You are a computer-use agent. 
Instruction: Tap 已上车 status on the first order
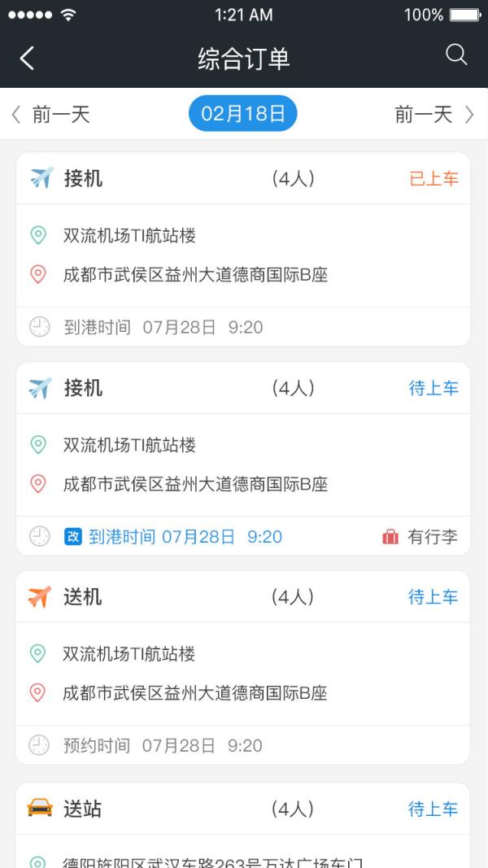[434, 177]
